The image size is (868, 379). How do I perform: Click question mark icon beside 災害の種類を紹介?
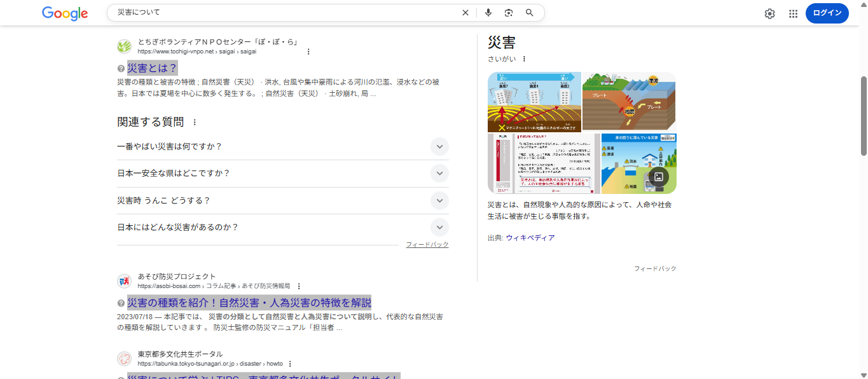coord(121,303)
